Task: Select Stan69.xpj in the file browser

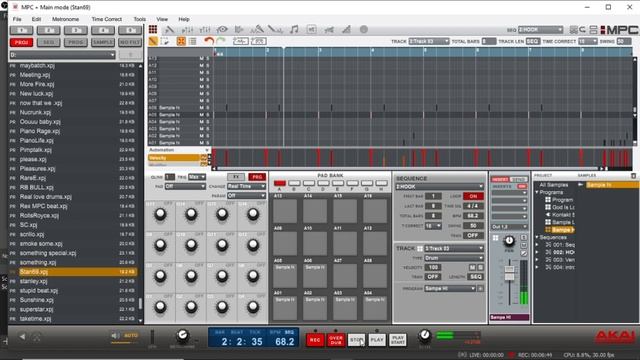Action: click(x=73, y=272)
